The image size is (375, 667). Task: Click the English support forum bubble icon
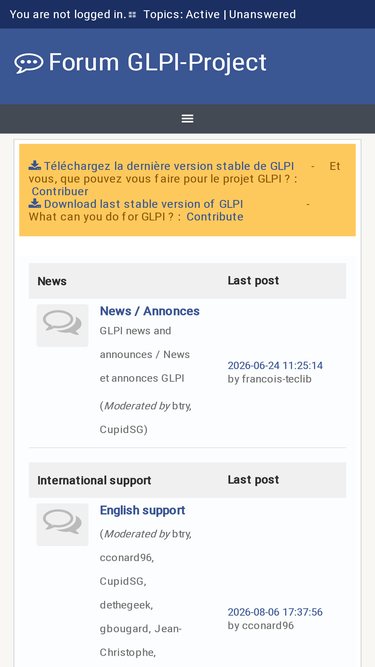(62, 524)
